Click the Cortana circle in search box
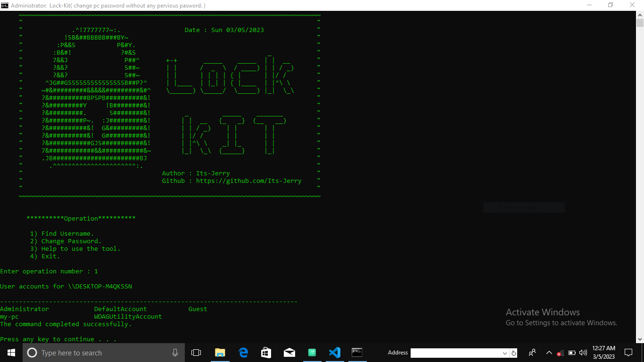 (32, 353)
